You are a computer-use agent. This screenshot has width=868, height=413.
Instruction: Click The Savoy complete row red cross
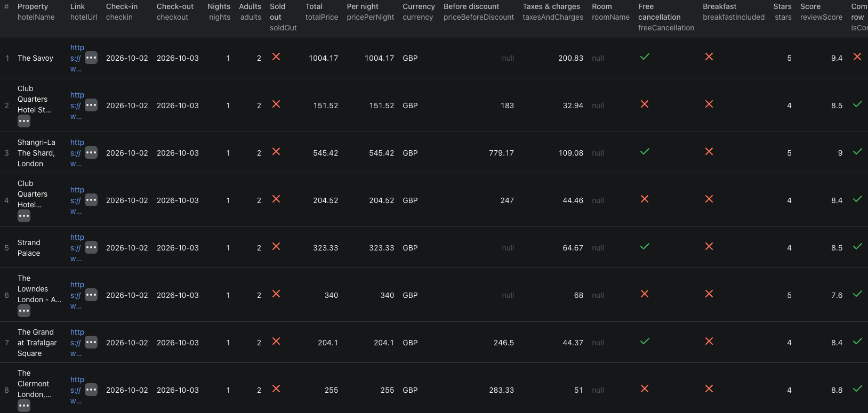pos(857,56)
